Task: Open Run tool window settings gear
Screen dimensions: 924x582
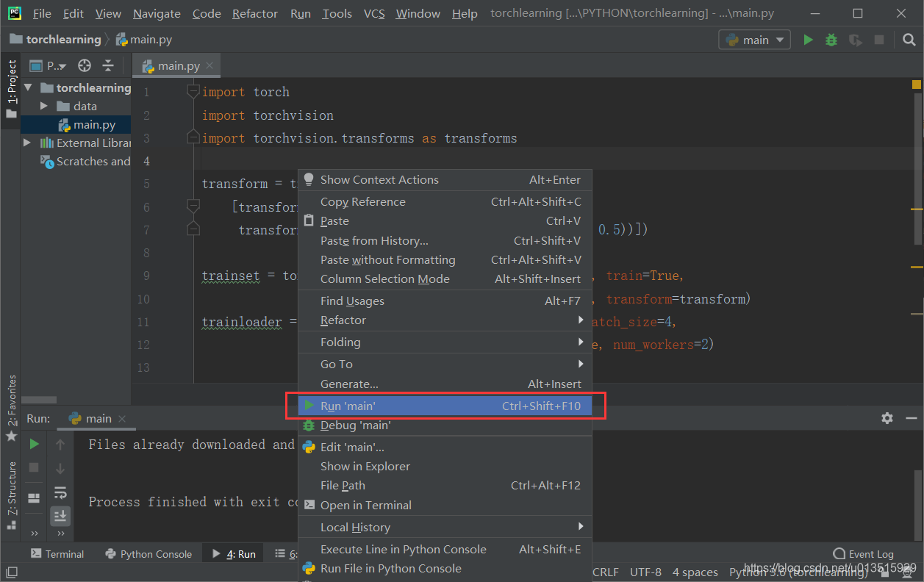Action: coord(887,417)
